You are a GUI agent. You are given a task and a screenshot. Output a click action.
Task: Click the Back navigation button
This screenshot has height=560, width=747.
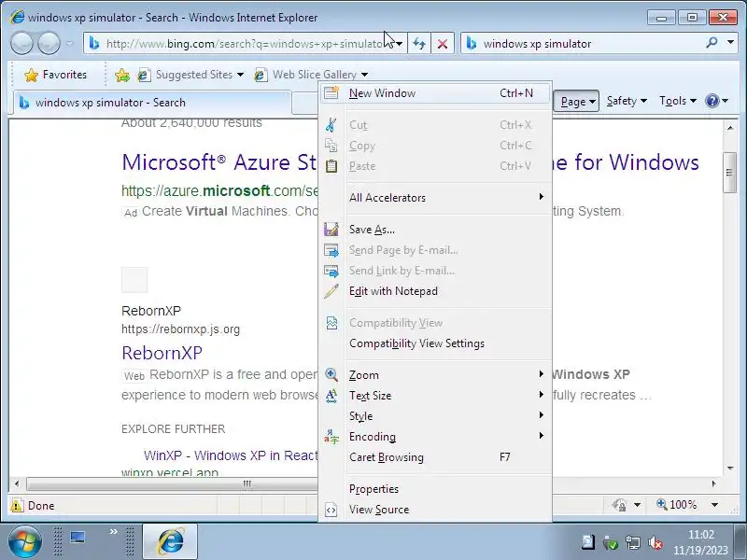tap(21, 43)
